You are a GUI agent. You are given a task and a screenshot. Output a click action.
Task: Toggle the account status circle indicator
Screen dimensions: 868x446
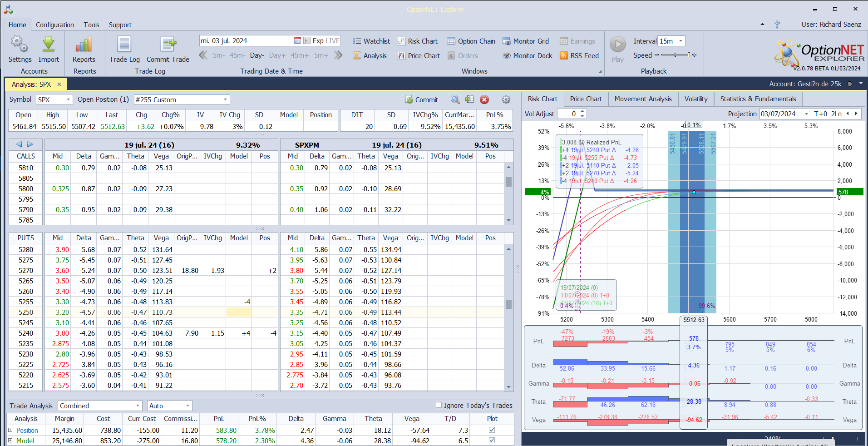tap(849, 84)
